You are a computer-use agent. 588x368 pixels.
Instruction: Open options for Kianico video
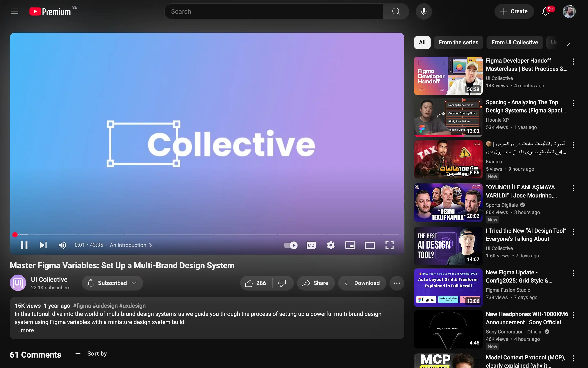[x=573, y=145]
